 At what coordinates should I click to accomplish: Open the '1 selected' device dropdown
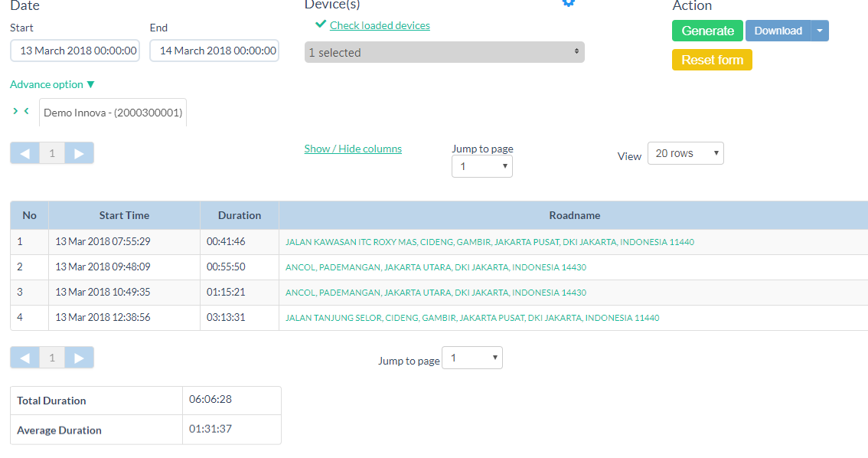(x=444, y=52)
